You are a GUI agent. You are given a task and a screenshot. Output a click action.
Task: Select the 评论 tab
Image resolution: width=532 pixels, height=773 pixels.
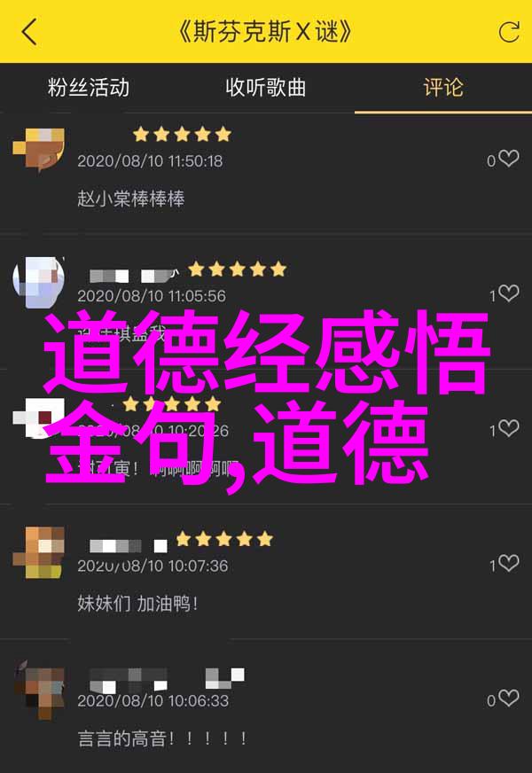coord(443,88)
